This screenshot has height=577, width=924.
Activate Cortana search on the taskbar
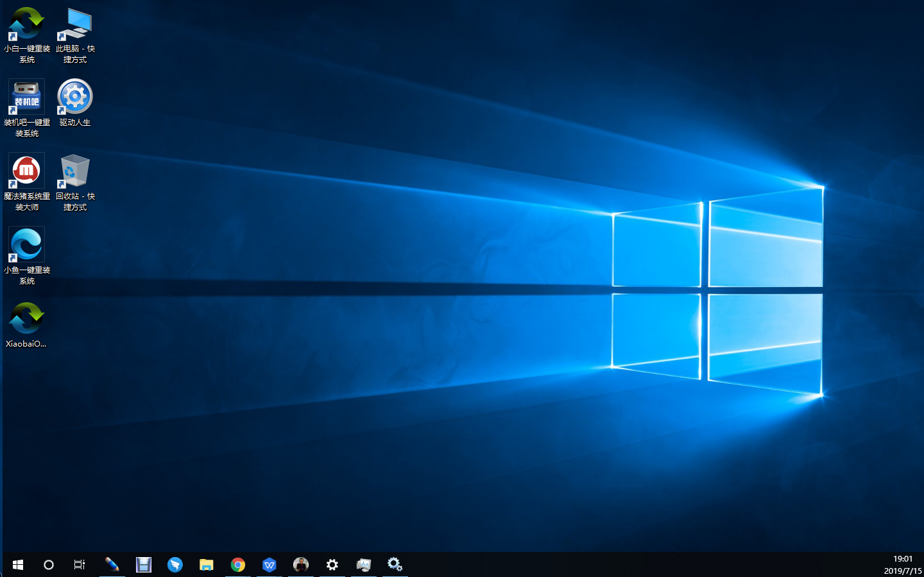click(x=48, y=565)
